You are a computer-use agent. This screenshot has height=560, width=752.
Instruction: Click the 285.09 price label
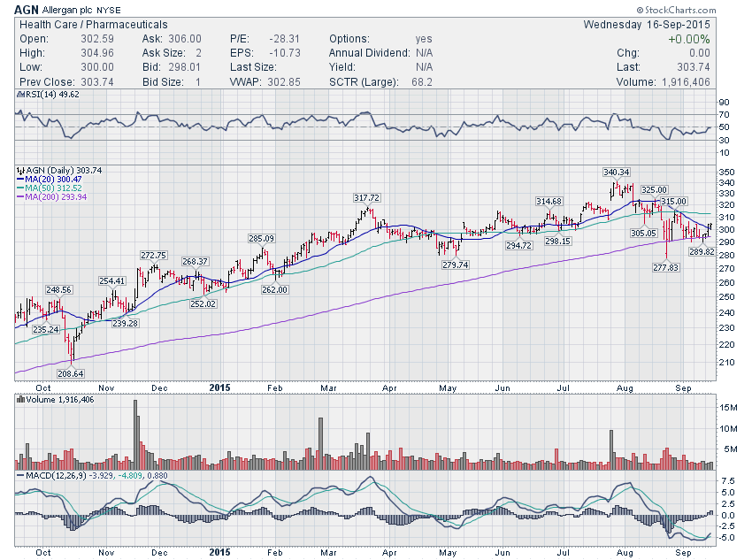(x=261, y=238)
